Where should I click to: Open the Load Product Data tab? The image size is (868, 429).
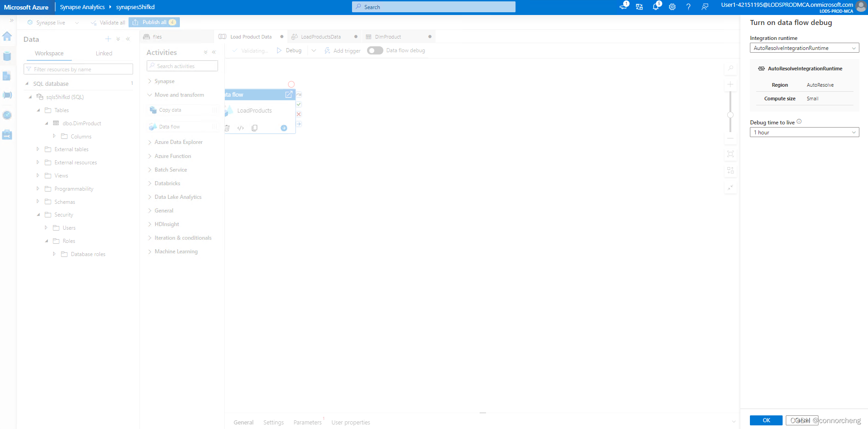point(251,37)
